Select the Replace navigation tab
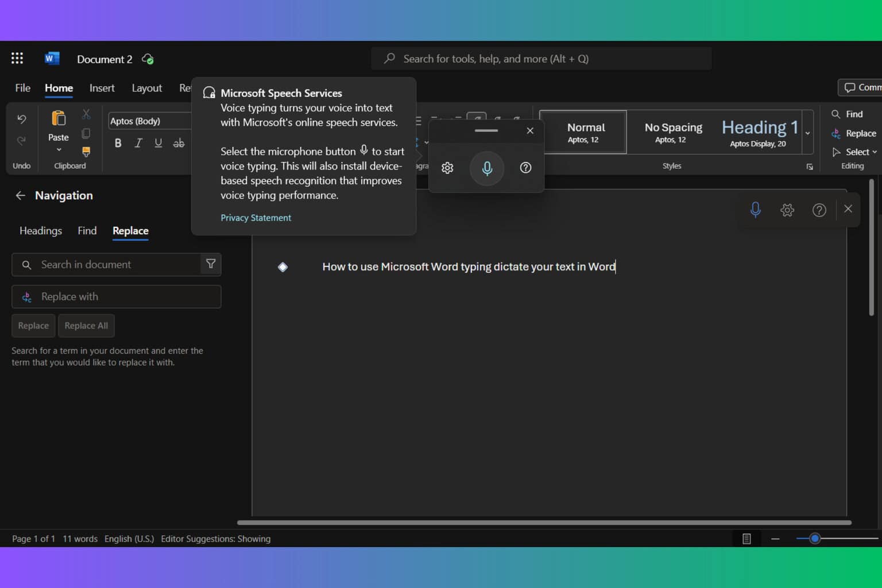Image resolution: width=882 pixels, height=588 pixels. pos(130,230)
